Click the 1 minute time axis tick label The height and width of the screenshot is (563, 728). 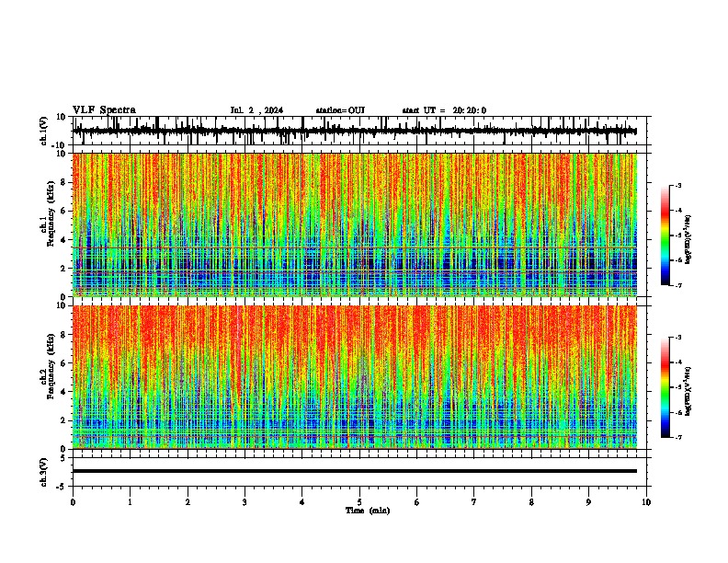131,502
